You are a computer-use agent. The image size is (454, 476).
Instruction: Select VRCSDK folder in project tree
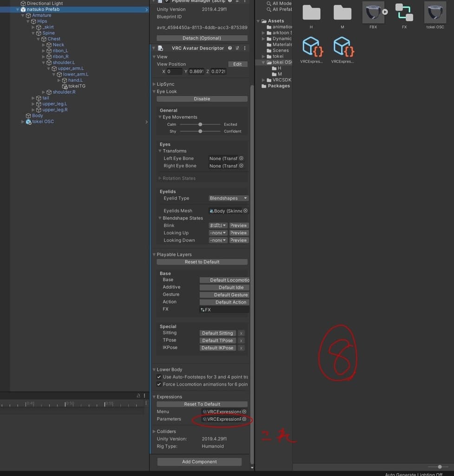click(x=282, y=80)
